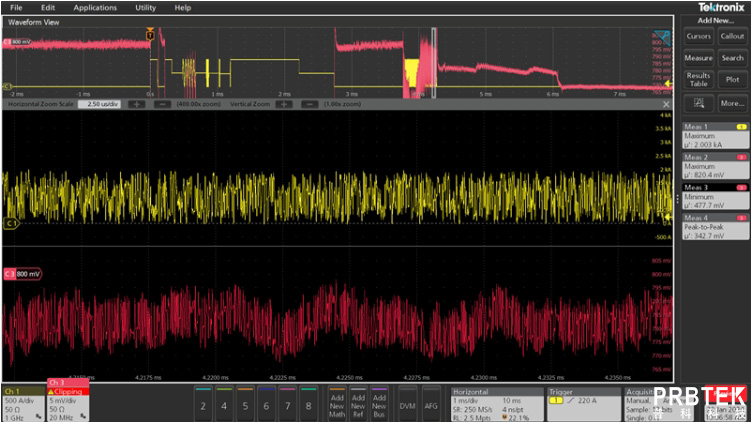This screenshot has height=422, width=752.
Task: Click the Cursors button
Action: [698, 36]
